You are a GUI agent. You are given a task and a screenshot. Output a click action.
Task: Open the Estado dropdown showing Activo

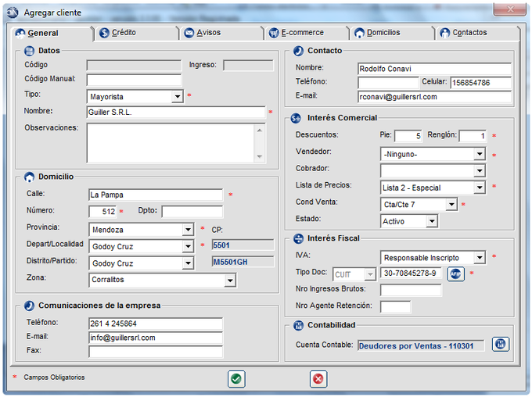coord(432,221)
